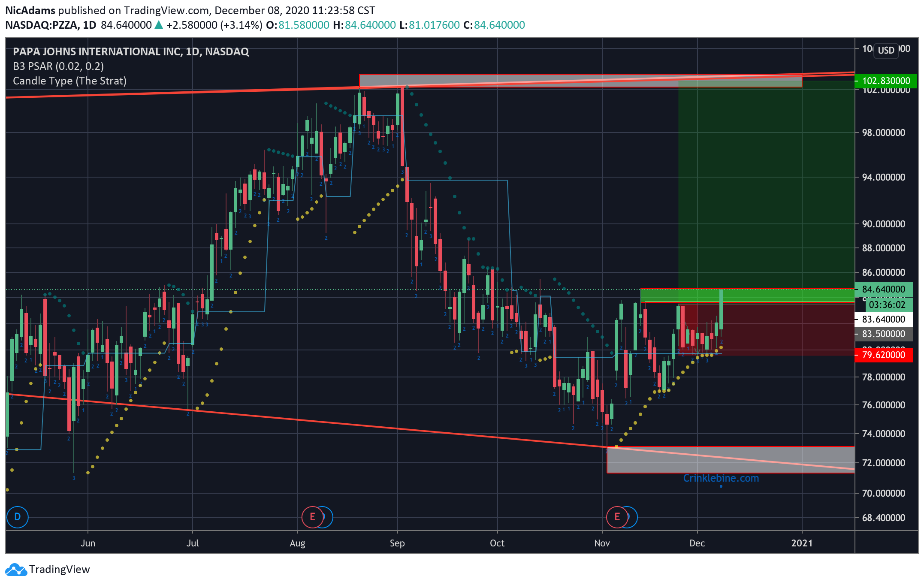The height and width of the screenshot is (585, 924).
Task: Click the header low value L:81.017600
Action: tap(429, 25)
